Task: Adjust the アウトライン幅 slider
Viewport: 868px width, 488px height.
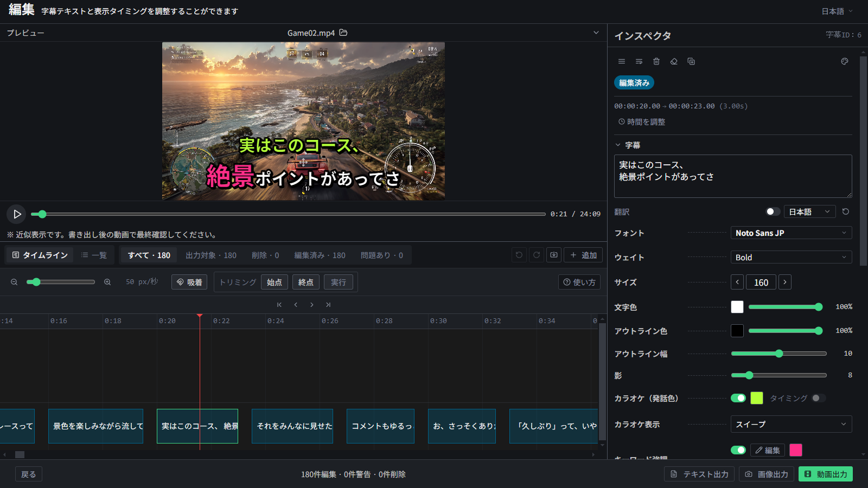Action: (779, 354)
